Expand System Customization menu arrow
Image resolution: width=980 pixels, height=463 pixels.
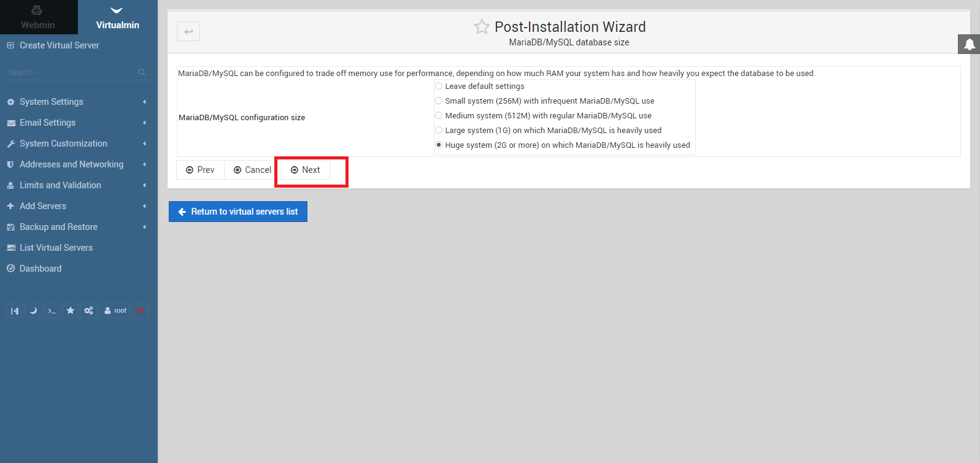pyautogui.click(x=144, y=143)
